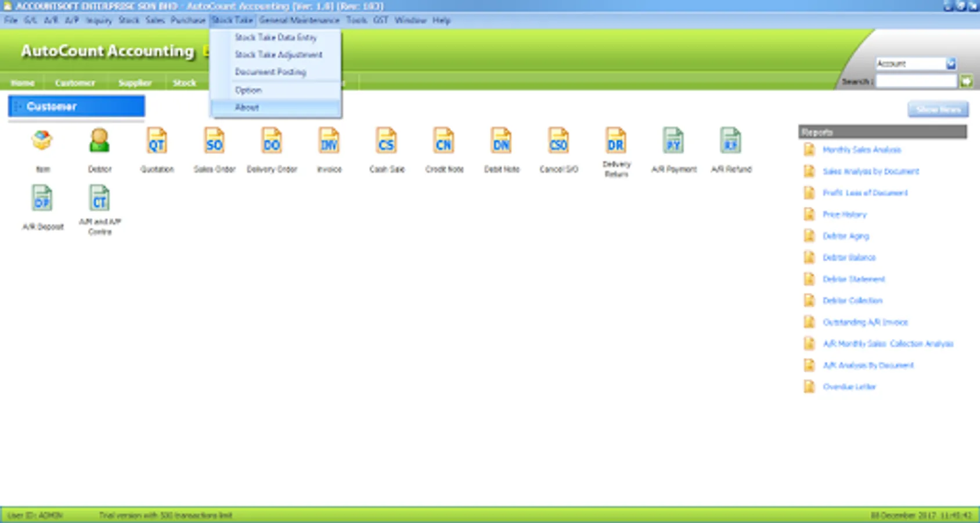Click the User ID: ADMIN status text
The width and height of the screenshot is (980, 523).
(35, 515)
